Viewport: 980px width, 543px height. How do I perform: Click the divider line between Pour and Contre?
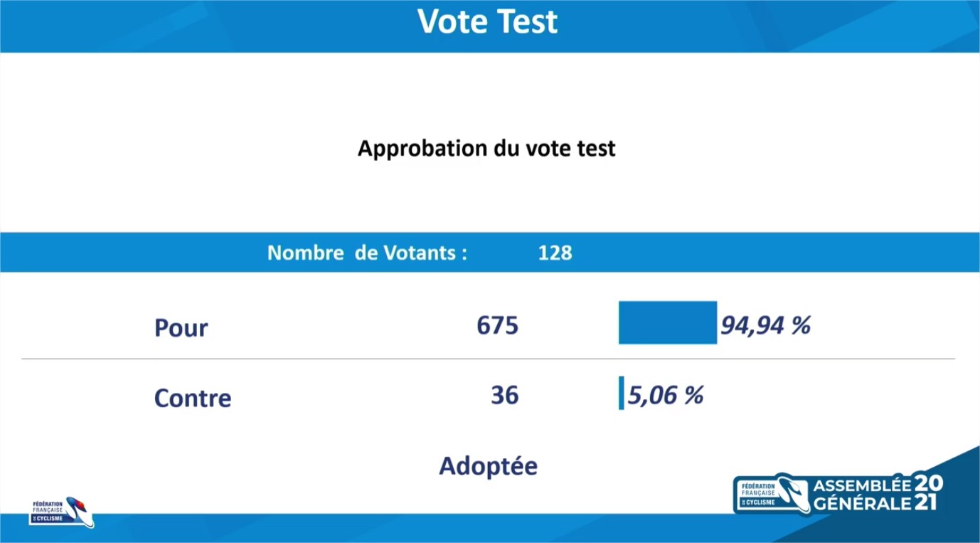[x=488, y=359]
